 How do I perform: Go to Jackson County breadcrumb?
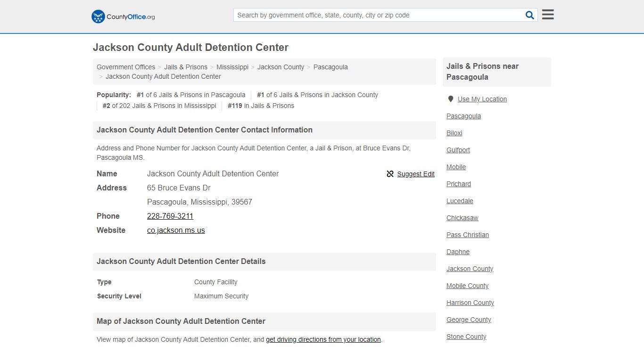[281, 67]
